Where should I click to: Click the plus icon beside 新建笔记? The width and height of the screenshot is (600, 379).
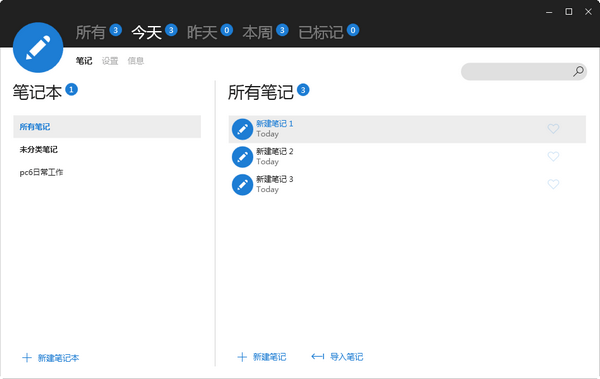(242, 357)
